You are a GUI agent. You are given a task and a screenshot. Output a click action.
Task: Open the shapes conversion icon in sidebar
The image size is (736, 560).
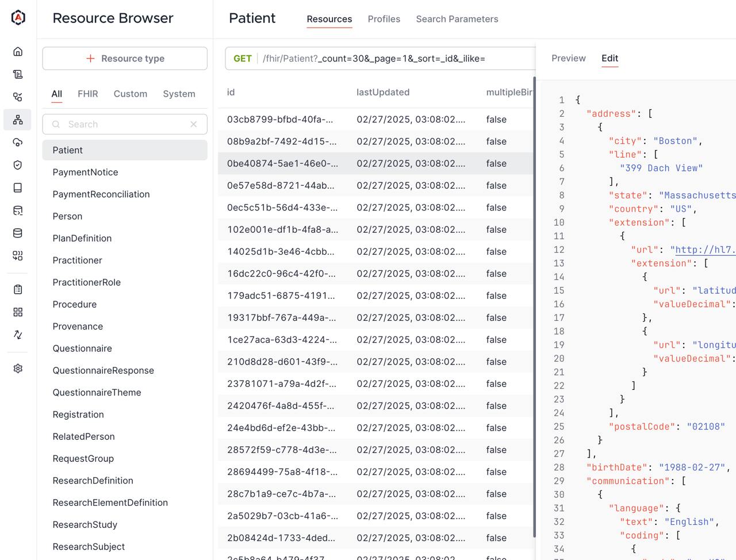pos(18,256)
